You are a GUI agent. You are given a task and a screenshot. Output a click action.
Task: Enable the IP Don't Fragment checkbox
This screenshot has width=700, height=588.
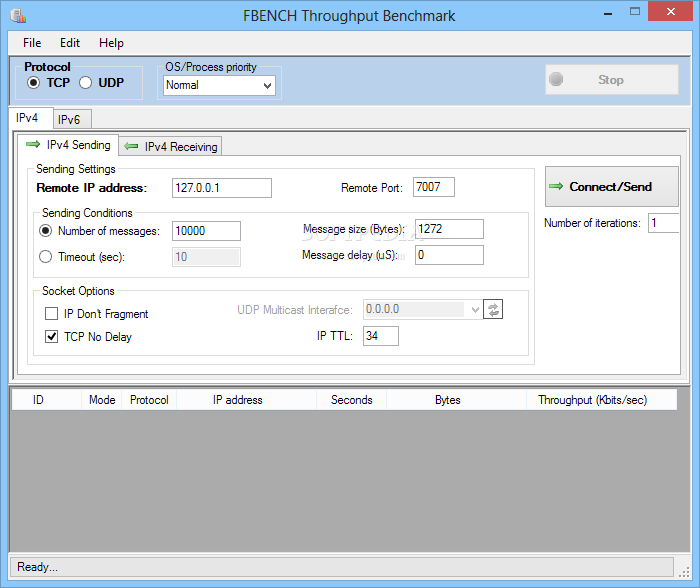[x=51, y=314]
